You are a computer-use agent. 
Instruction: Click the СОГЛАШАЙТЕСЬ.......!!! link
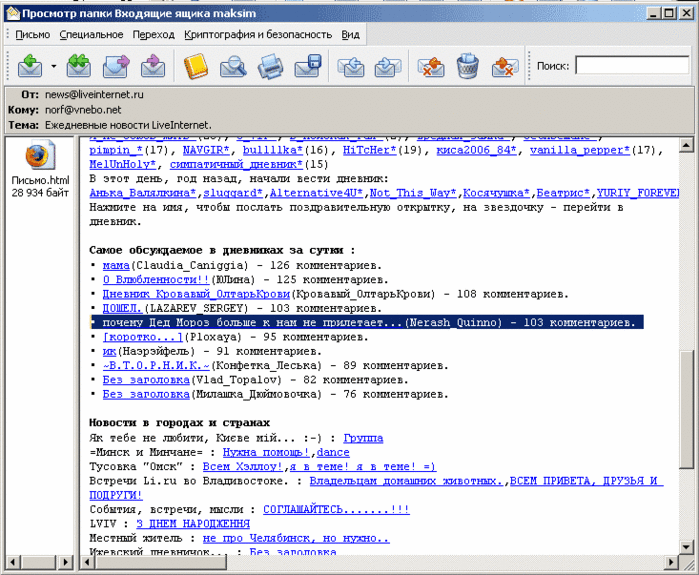[336, 509]
